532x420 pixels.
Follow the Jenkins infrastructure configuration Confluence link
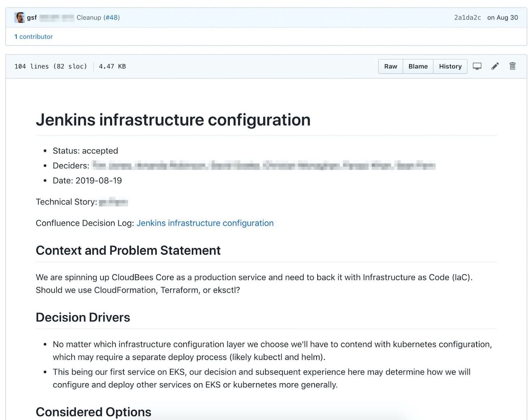[205, 223]
